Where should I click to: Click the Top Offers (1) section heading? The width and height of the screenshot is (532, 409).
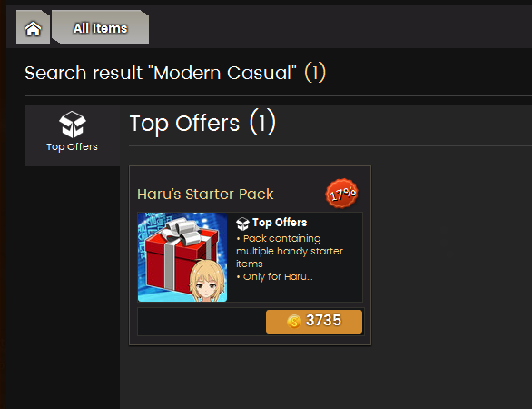pos(202,123)
